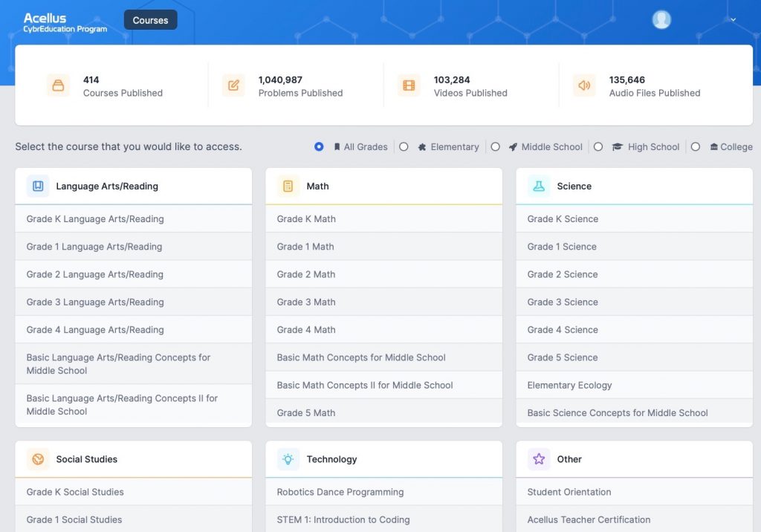
Task: Open Grade 4 Science course
Action: (635, 330)
